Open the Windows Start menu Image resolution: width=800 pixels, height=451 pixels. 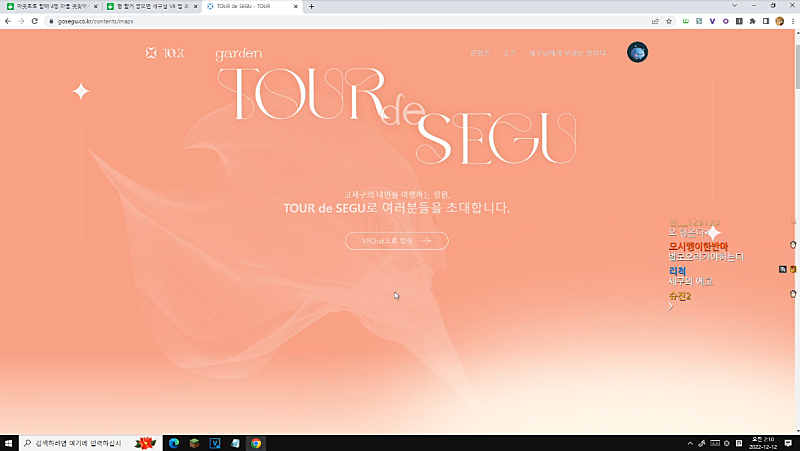[x=10, y=443]
